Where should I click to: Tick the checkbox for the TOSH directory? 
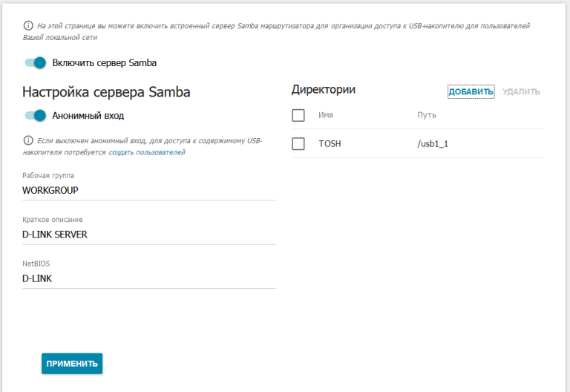tap(298, 143)
